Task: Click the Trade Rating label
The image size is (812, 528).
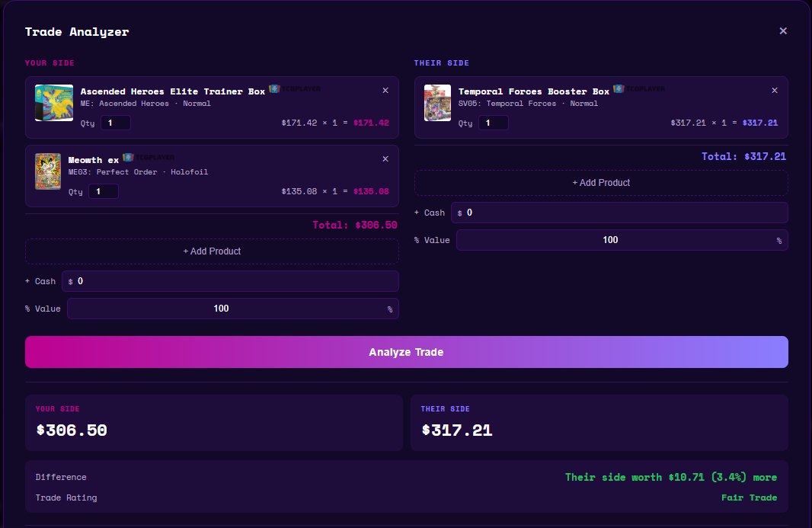Action: [x=66, y=498]
